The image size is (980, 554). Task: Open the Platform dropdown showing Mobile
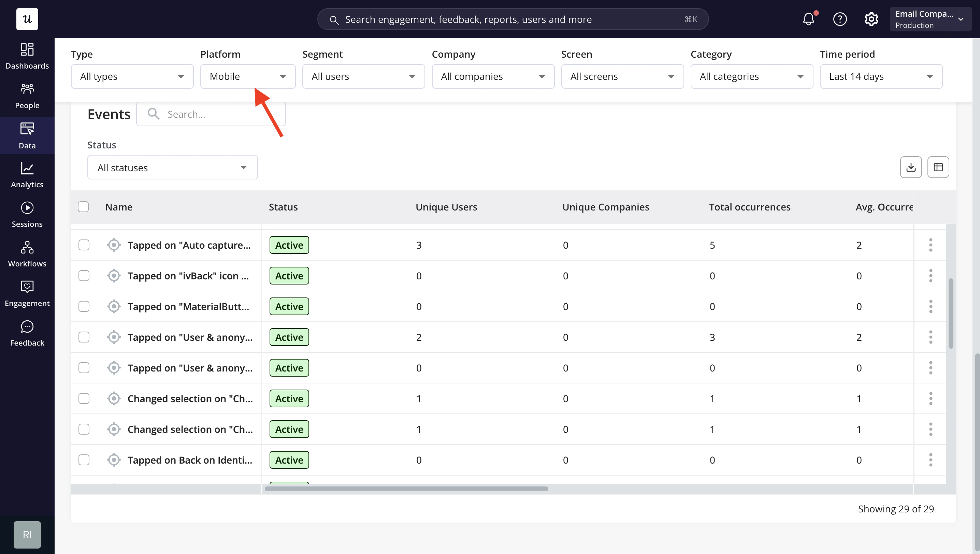coord(248,76)
